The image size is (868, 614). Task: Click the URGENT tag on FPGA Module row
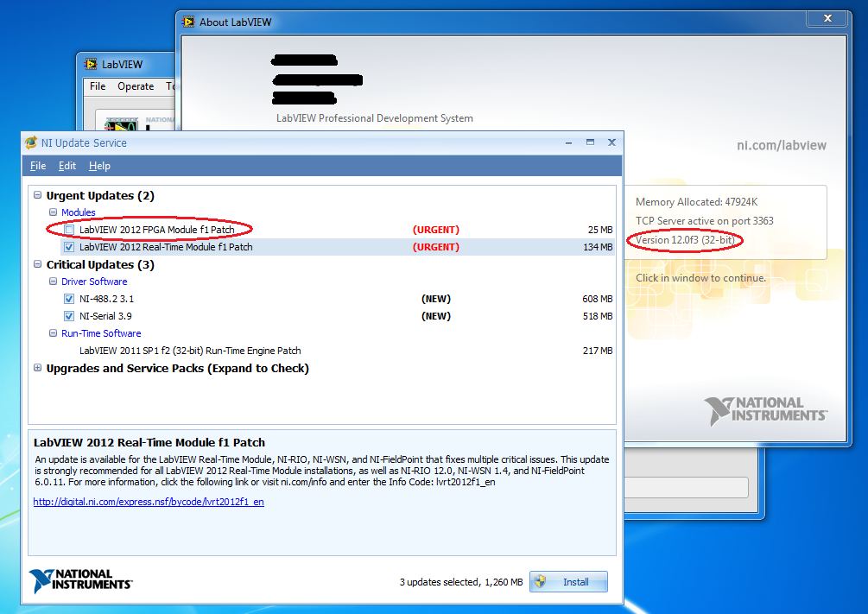[435, 230]
